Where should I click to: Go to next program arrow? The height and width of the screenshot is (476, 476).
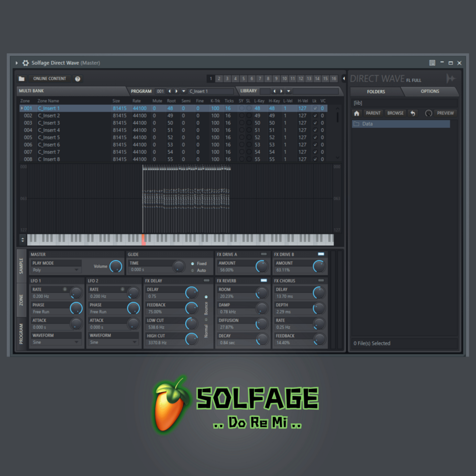[x=176, y=91]
